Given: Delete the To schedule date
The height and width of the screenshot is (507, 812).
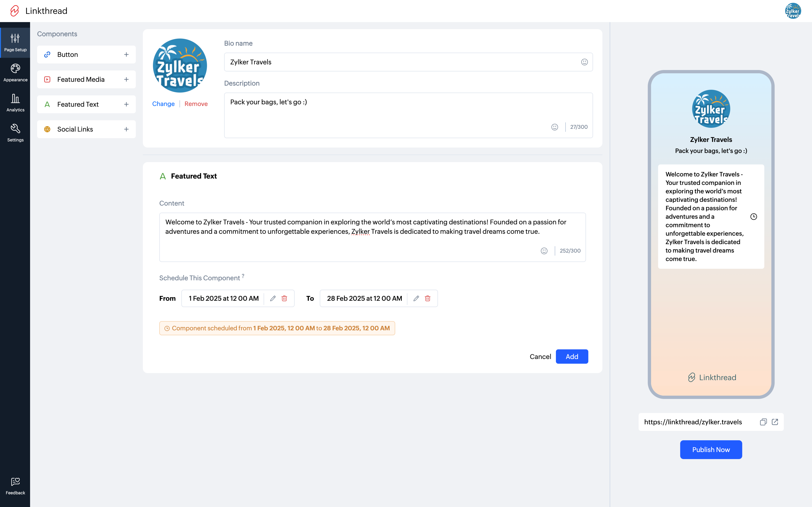Looking at the screenshot, I should coord(427,298).
